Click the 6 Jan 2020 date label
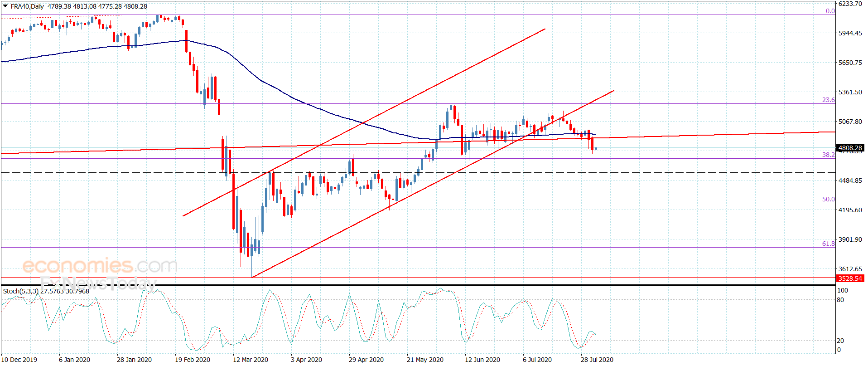868x366 pixels. coord(74,360)
